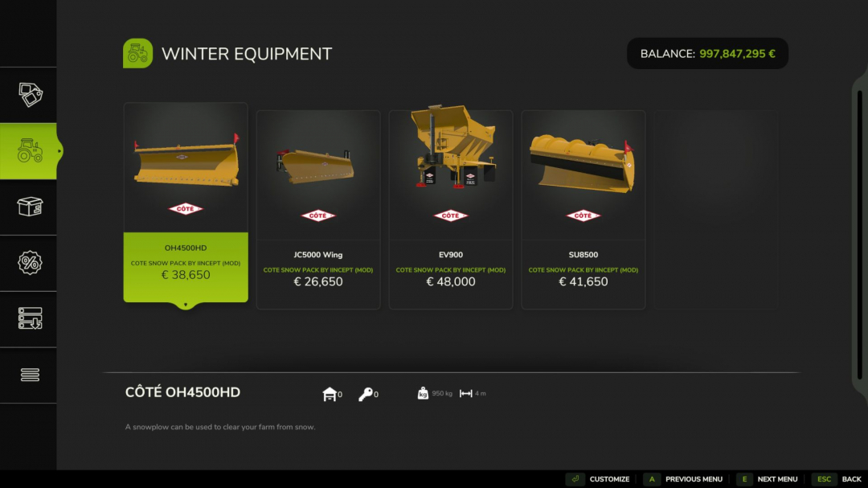Select the SU8500 snowplow card
Screen dimensions: 868x488
[x=583, y=209]
